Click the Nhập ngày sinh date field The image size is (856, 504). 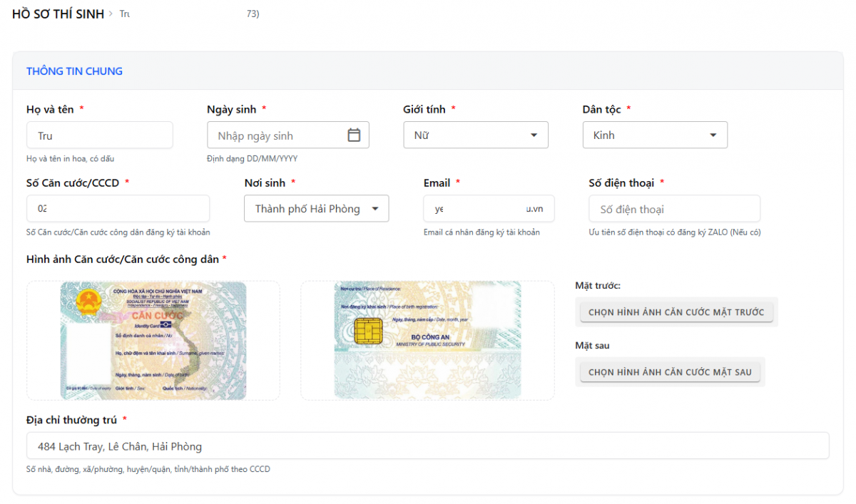click(278, 135)
